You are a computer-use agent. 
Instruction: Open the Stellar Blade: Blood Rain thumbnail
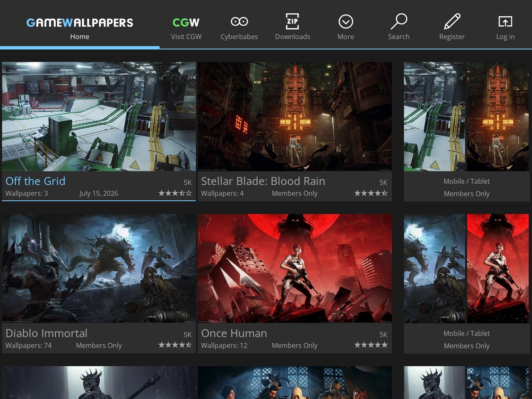295,116
